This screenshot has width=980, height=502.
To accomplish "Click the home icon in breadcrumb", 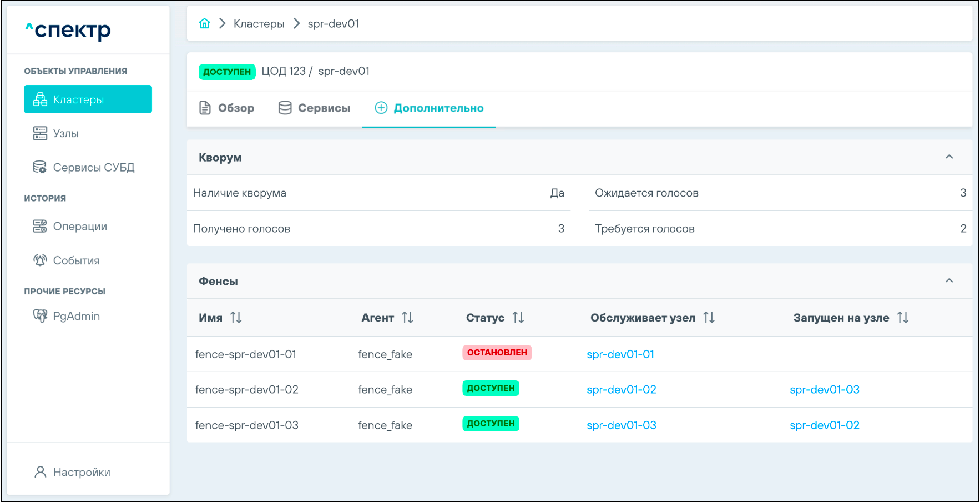I will pyautogui.click(x=204, y=23).
